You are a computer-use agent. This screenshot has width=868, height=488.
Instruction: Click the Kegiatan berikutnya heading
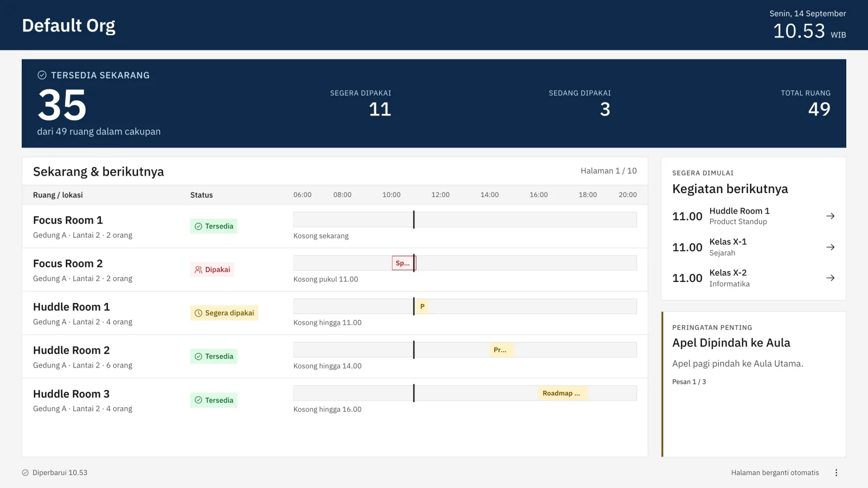pos(730,189)
